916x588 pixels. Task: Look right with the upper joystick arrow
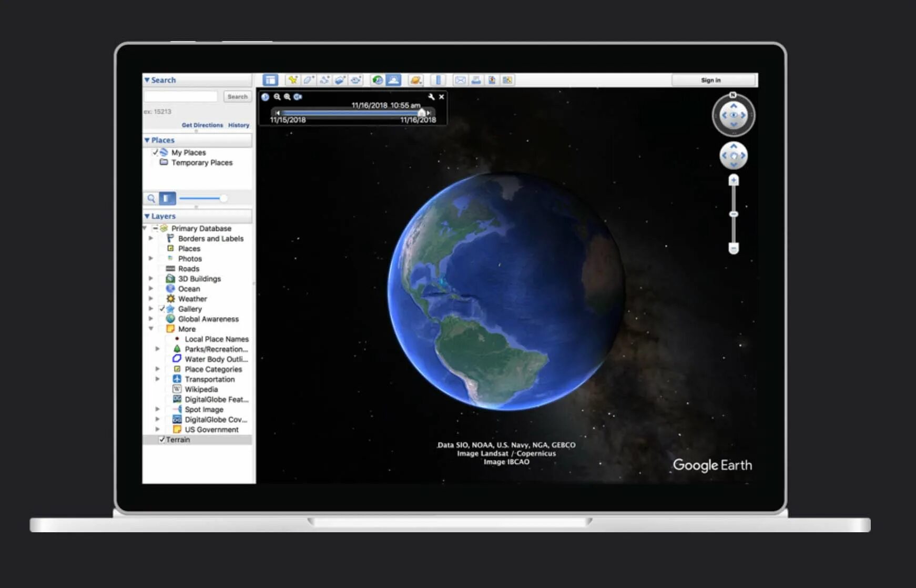743,115
